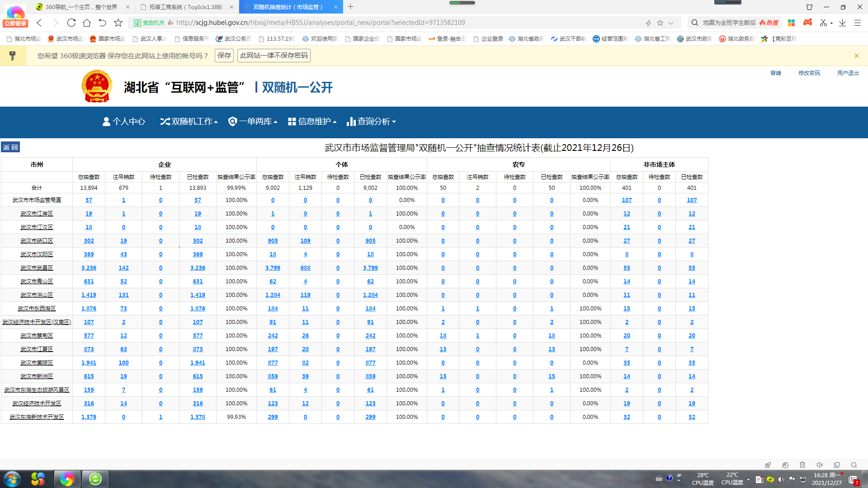Click Windows Start button
This screenshot has width=868, height=488.
coord(12,479)
